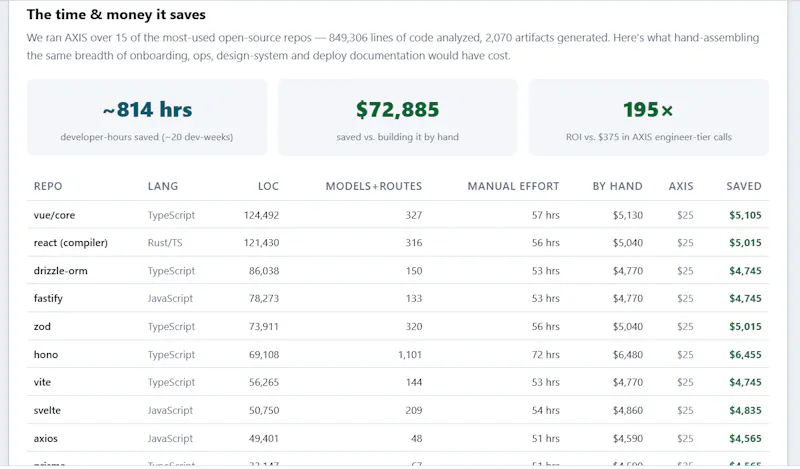Click the $72,885 saved stat card
This screenshot has height=469, width=800.
(x=397, y=117)
